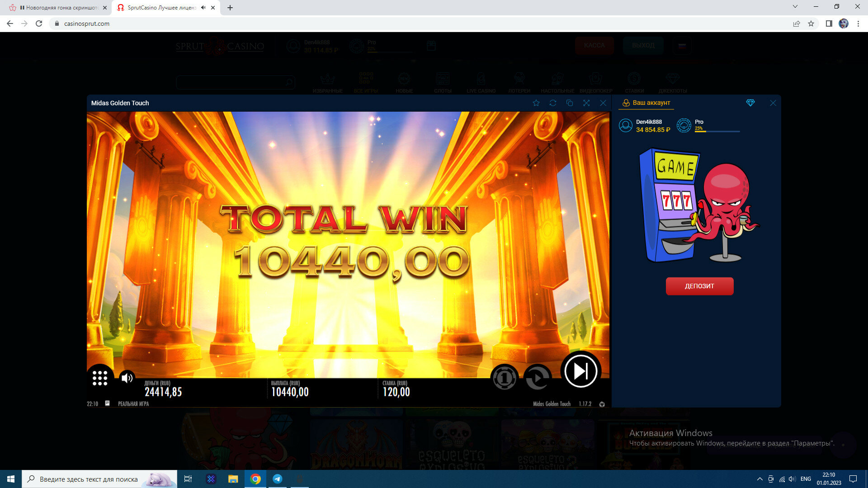Open the coin bet selector icon
868x488 pixels.
(x=505, y=377)
